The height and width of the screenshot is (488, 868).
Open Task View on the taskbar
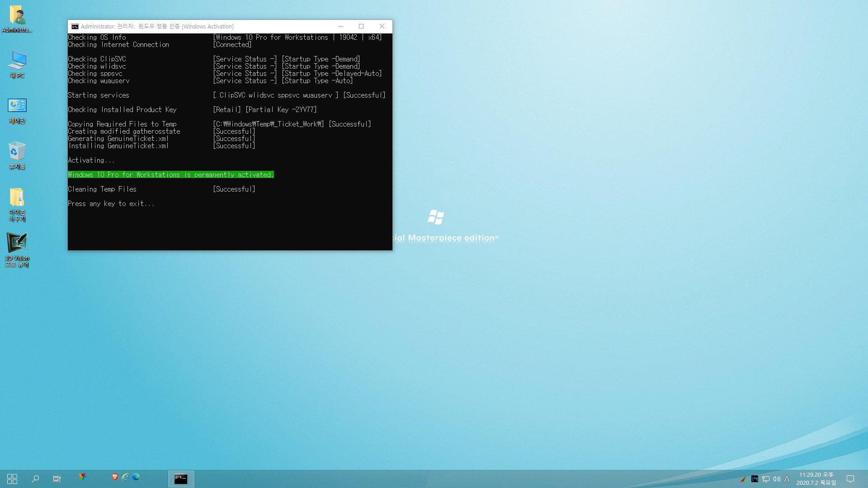click(57, 479)
